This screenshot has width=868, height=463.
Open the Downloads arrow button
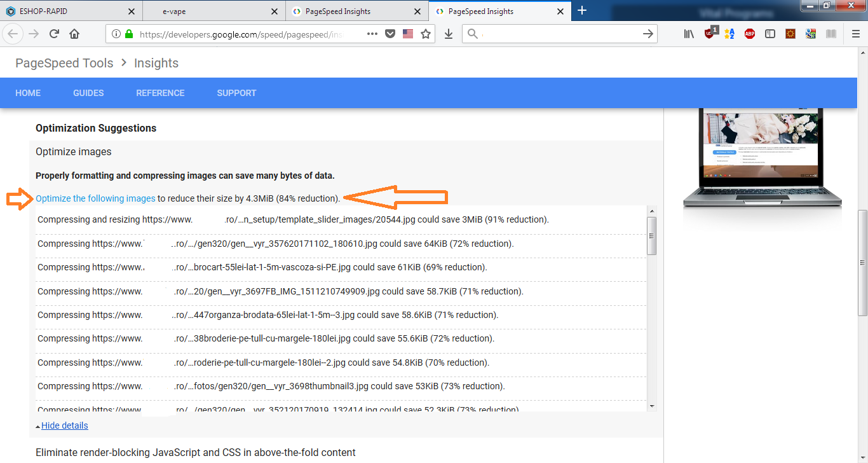point(449,34)
